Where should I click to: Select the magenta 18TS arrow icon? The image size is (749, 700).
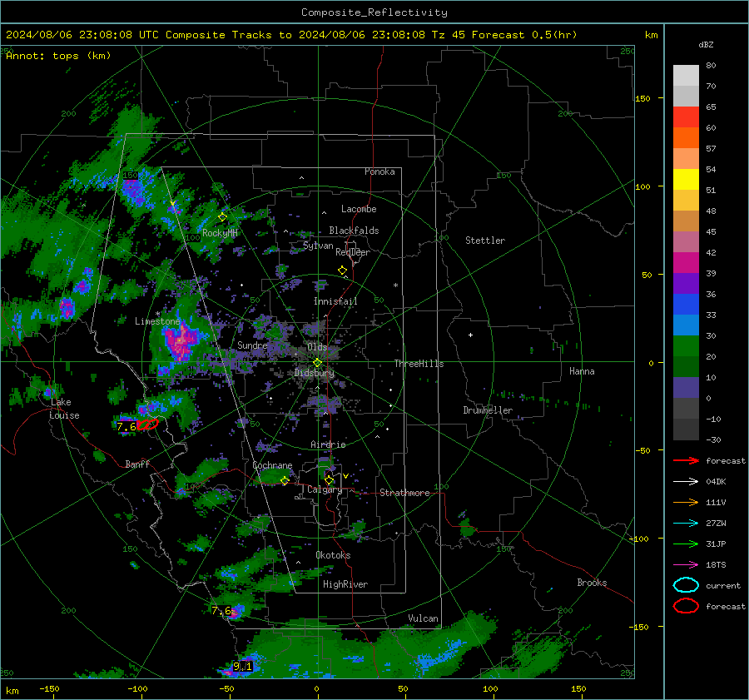[686, 565]
